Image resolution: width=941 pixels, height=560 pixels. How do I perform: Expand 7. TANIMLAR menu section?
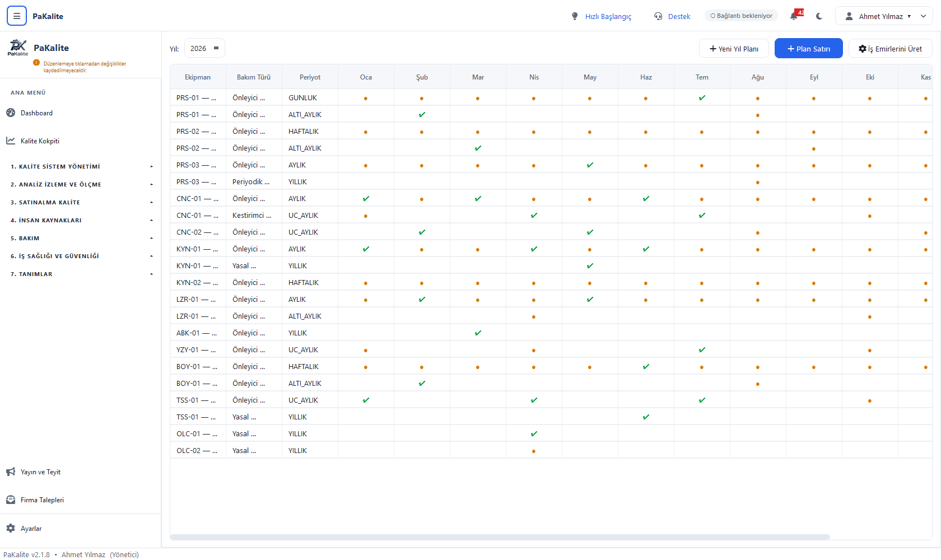[x=81, y=274]
